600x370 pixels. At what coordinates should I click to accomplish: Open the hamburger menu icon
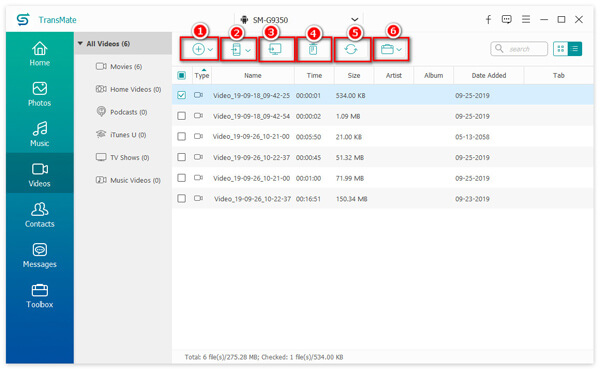(x=526, y=20)
